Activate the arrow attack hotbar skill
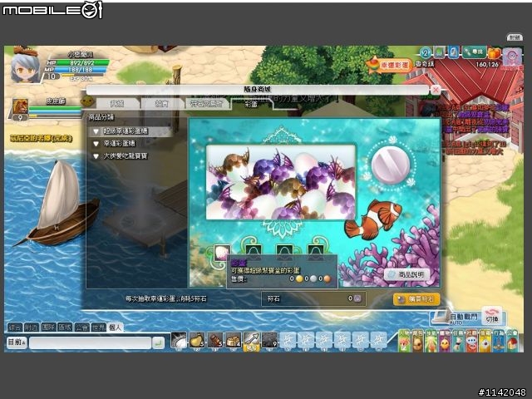 (251, 340)
